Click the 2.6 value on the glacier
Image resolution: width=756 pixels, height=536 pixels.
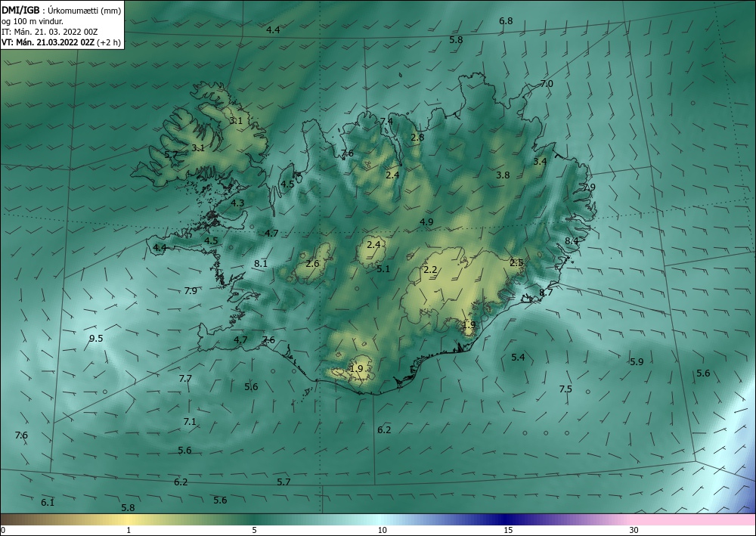pyautogui.click(x=312, y=264)
